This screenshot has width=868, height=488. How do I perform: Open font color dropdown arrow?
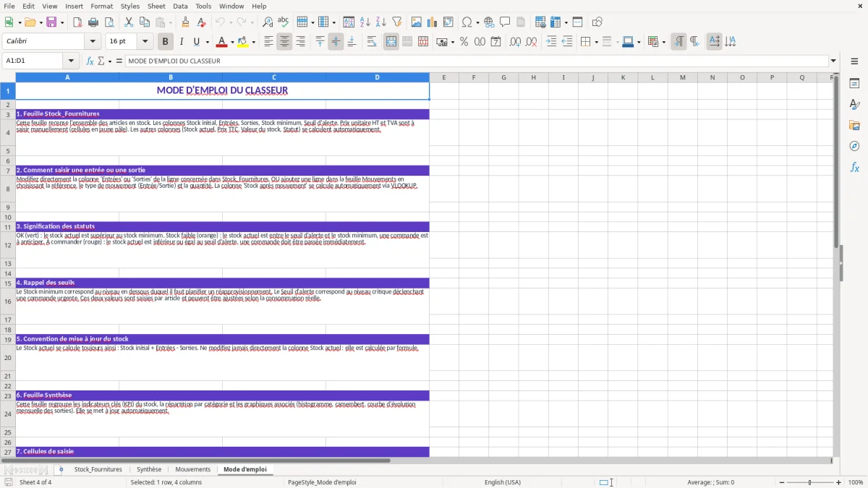[x=232, y=42]
